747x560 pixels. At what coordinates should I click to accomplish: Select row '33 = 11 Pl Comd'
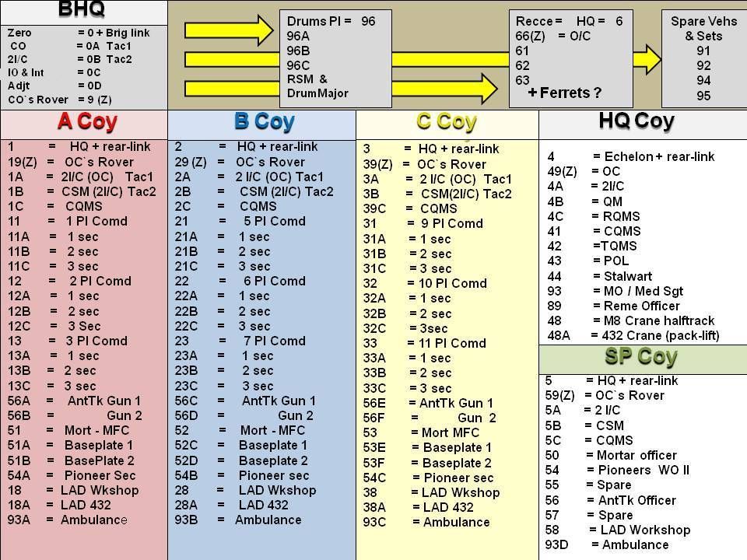click(425, 343)
